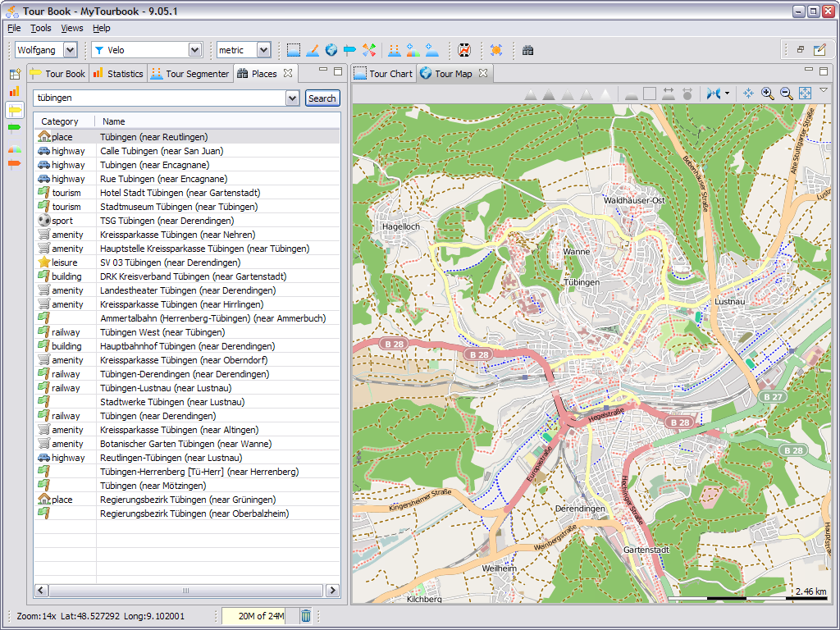The height and width of the screenshot is (630, 840).
Task: Open the globe map icon in main toolbar
Action: (x=331, y=50)
